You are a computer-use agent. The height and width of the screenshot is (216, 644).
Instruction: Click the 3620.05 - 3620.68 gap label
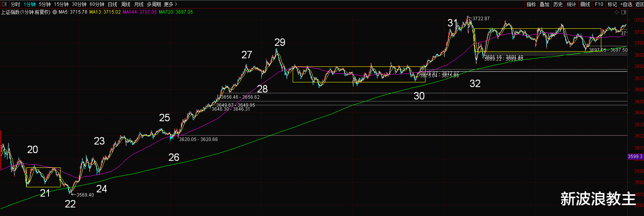pos(198,139)
